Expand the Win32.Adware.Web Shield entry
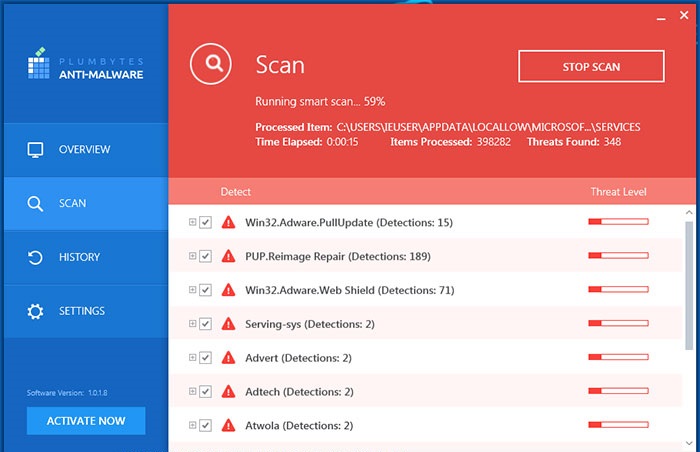The image size is (700, 452). (192, 290)
